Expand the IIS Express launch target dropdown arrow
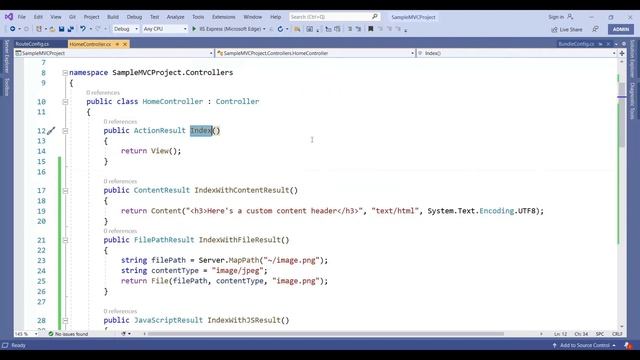The image size is (640, 360). (x=264, y=29)
